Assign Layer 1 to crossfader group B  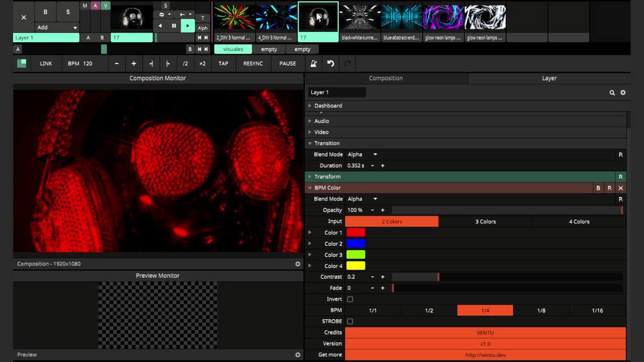click(x=103, y=37)
